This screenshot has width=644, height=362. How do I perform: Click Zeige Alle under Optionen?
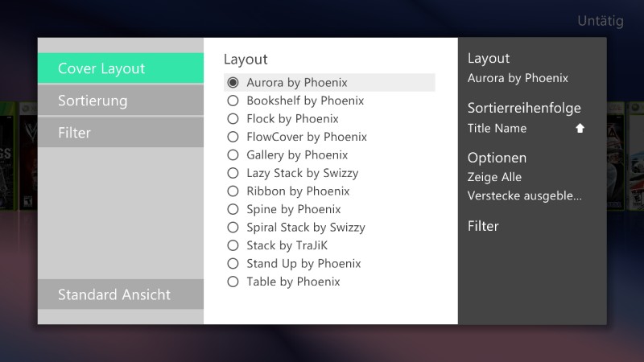[x=494, y=177]
